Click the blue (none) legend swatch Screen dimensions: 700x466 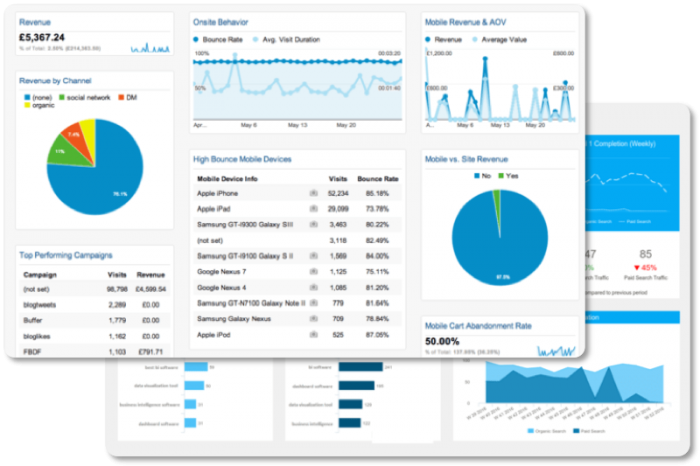27,97
